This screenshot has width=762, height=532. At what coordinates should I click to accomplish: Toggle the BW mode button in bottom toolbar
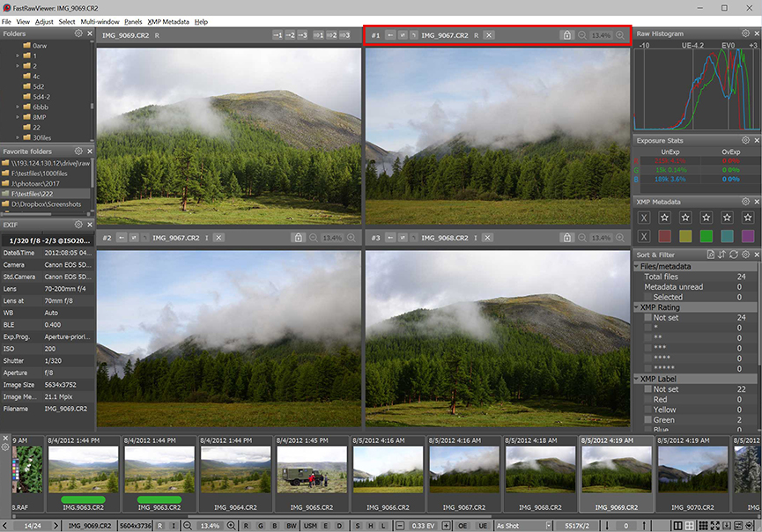(291, 526)
